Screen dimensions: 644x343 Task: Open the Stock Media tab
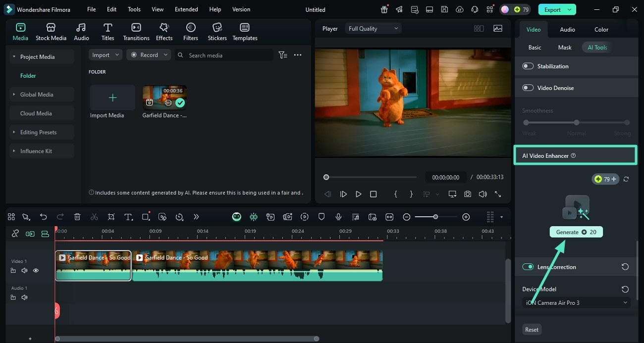coord(51,32)
